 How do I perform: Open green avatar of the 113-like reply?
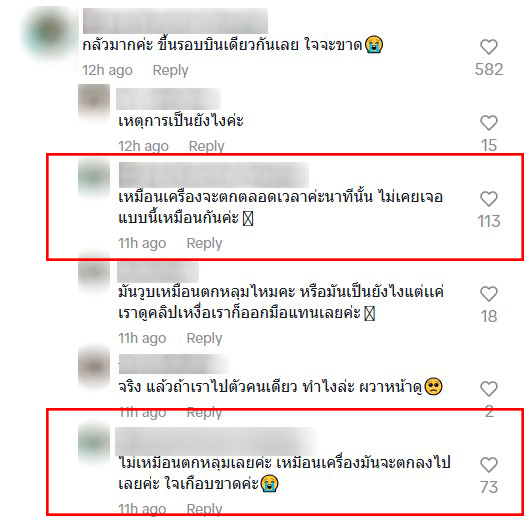pos(94,176)
